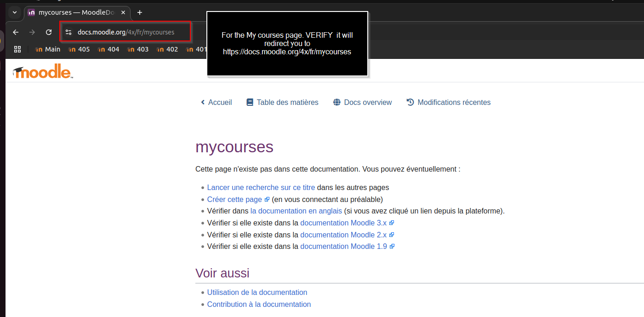This screenshot has height=317, width=644.
Task: View site information icon in address bar
Action: [68, 32]
